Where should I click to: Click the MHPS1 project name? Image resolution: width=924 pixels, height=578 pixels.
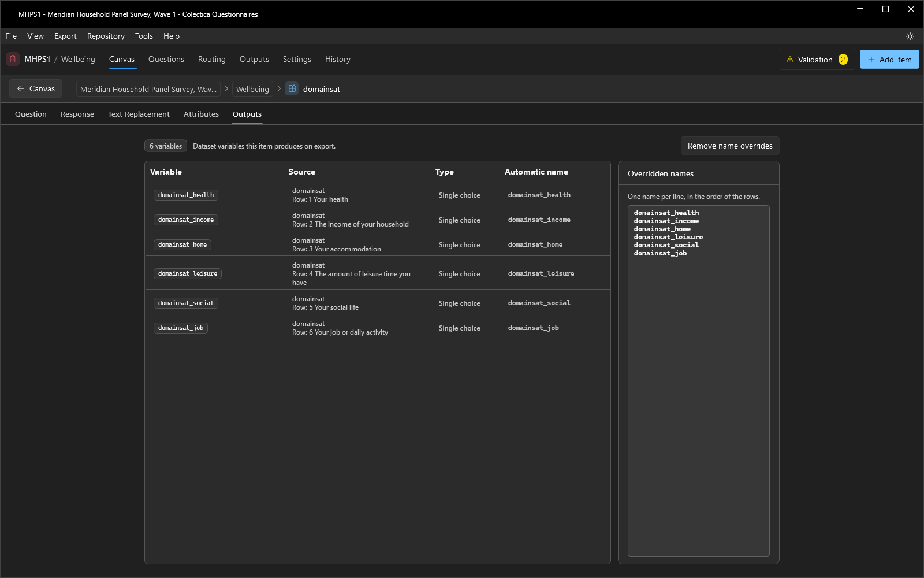37,59
